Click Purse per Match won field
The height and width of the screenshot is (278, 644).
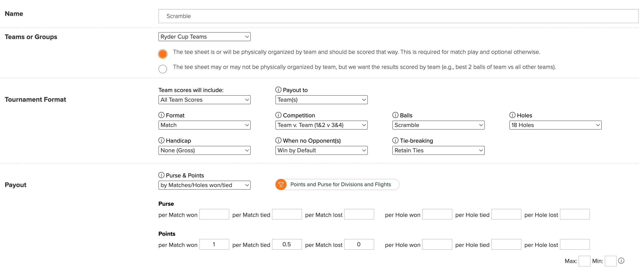pos(214,214)
